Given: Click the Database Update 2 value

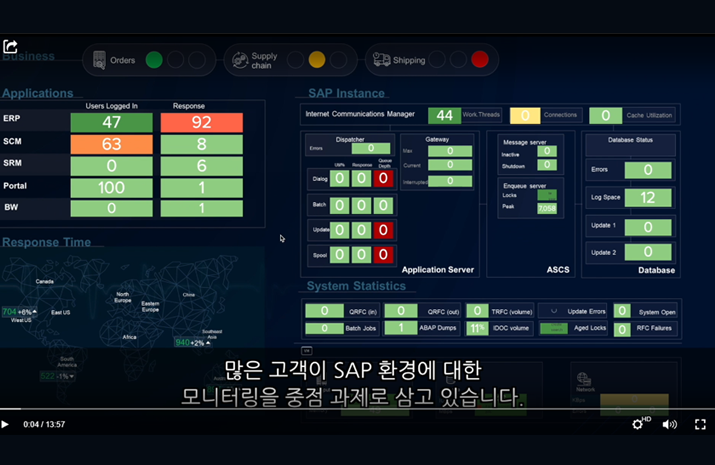Looking at the screenshot, I should point(648,252).
